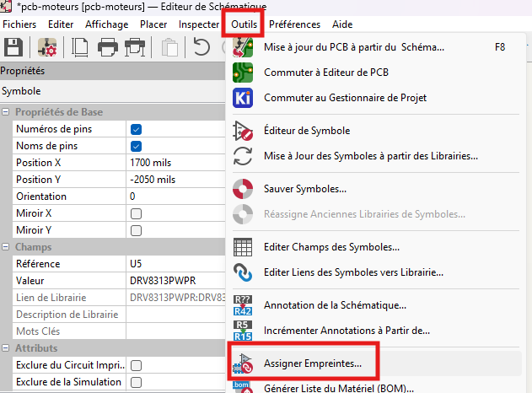532x393 pixels.
Task: Click the update PCB from schematic icon
Action: click(x=243, y=47)
